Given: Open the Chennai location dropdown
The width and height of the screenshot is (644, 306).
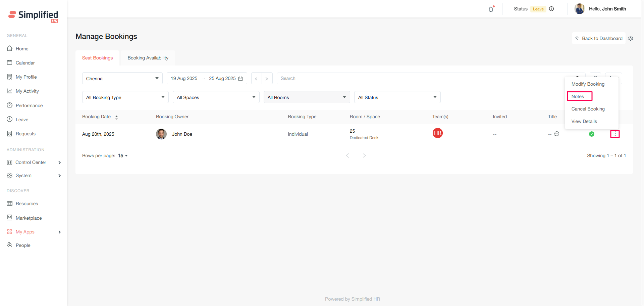Looking at the screenshot, I should point(122,79).
